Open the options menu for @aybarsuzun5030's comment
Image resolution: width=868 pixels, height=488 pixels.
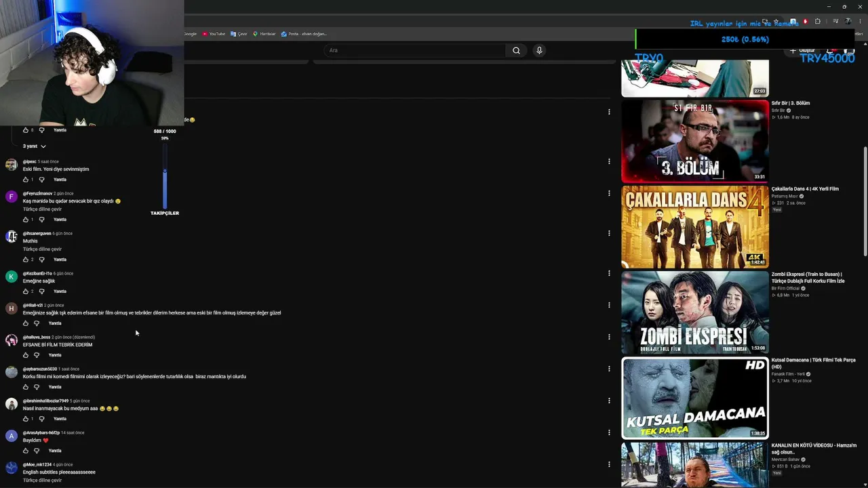tap(609, 369)
